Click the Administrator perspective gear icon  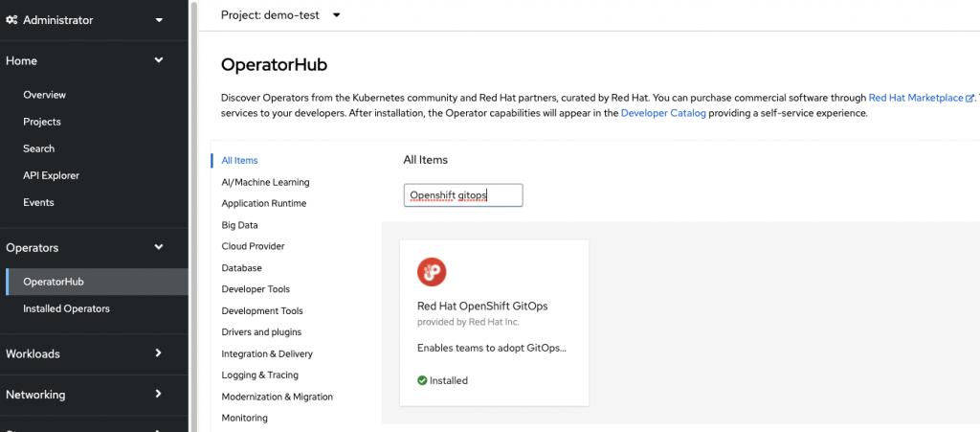tap(11, 20)
